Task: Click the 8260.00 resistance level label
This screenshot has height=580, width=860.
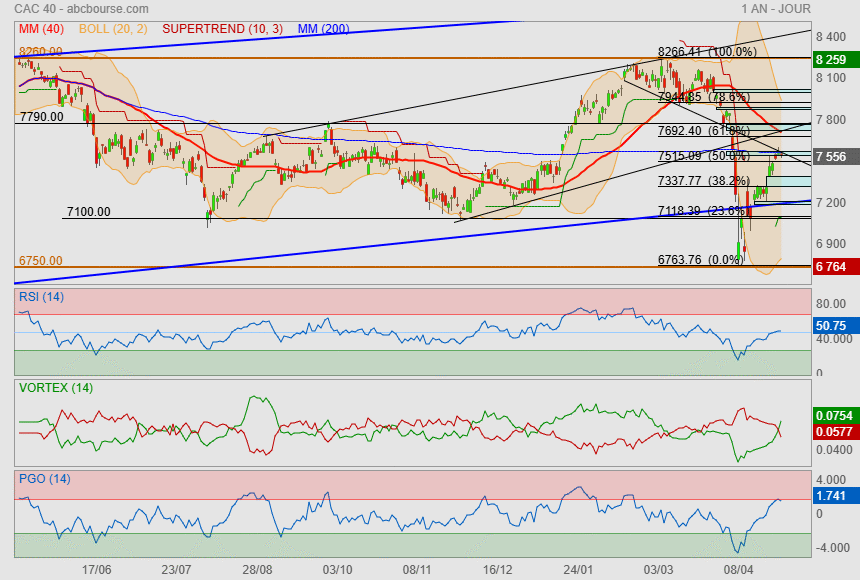Action: pos(41,51)
